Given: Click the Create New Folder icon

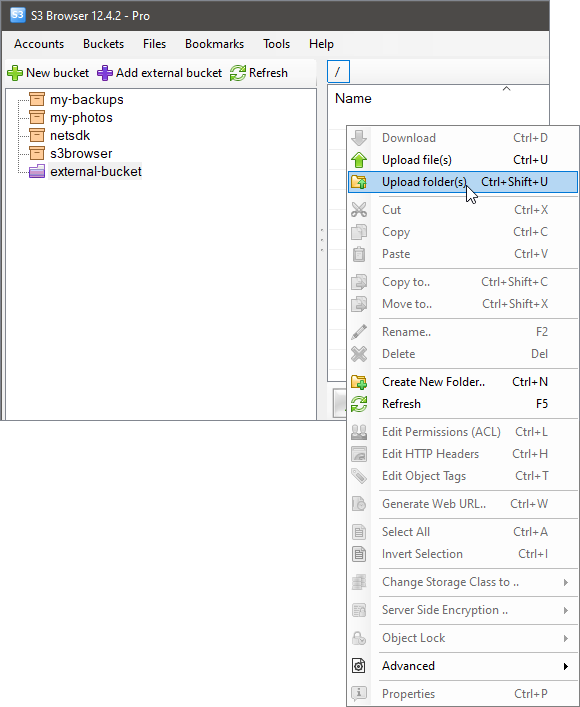Looking at the screenshot, I should [x=359, y=382].
